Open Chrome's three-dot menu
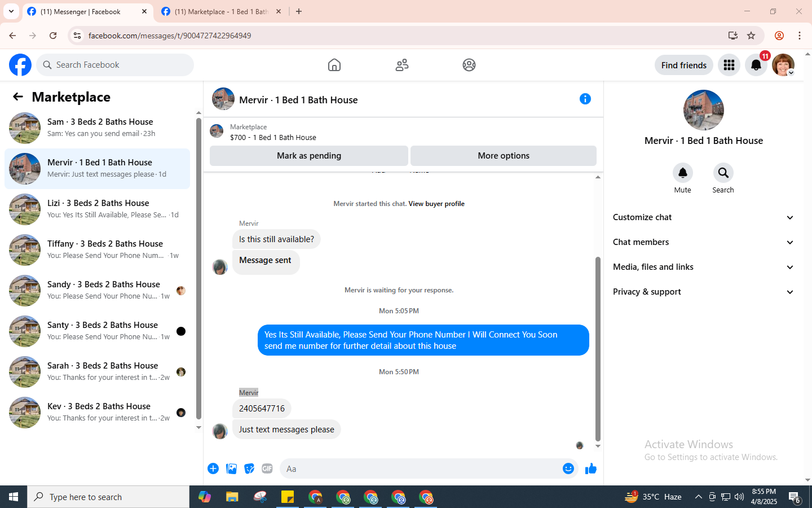812x508 pixels. coord(800,36)
